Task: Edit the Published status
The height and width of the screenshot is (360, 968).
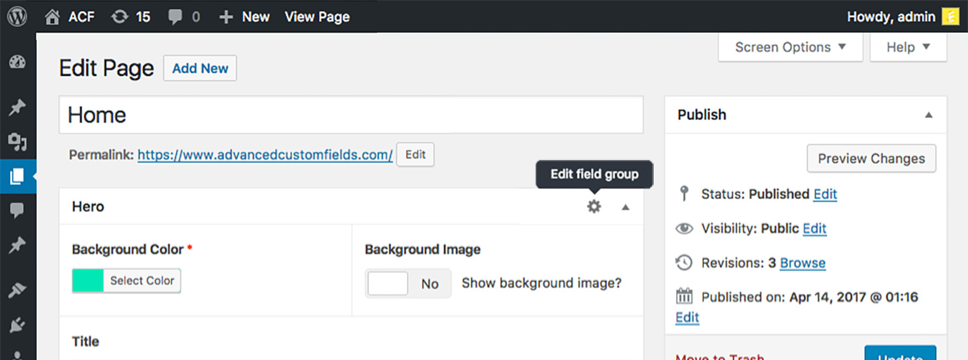Action: 825,194
